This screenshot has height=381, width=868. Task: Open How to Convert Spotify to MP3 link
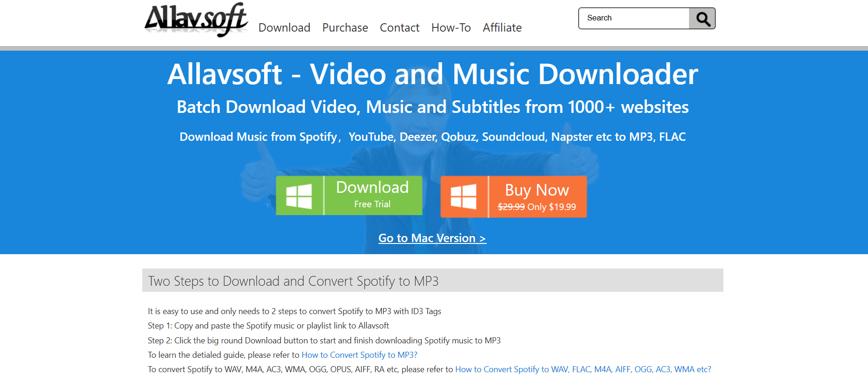point(359,355)
